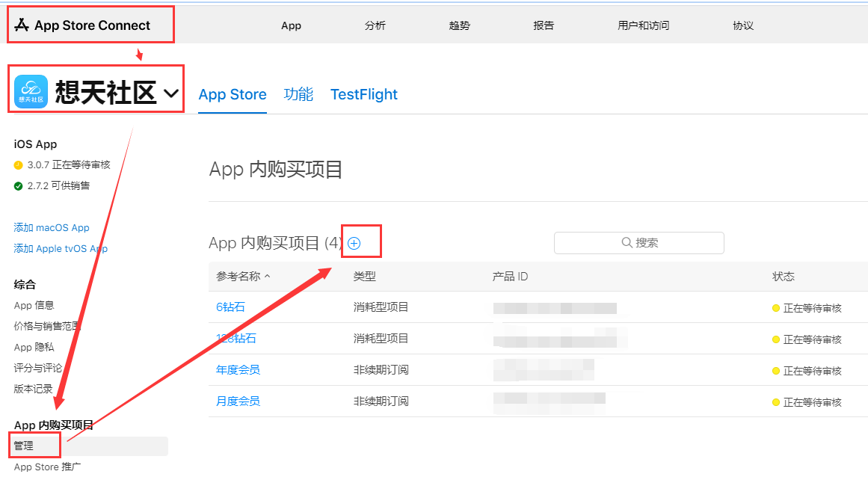
Task: Open 用户和访问 in top navigation
Action: click(x=643, y=25)
